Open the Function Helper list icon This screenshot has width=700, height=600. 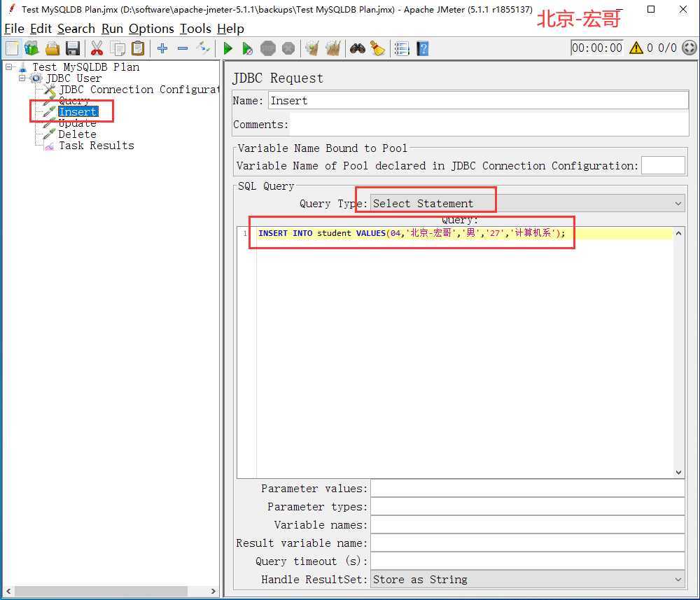(x=402, y=48)
